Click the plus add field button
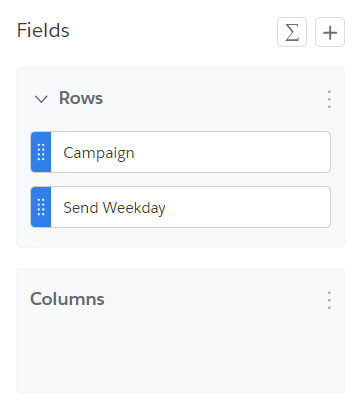 (x=330, y=32)
